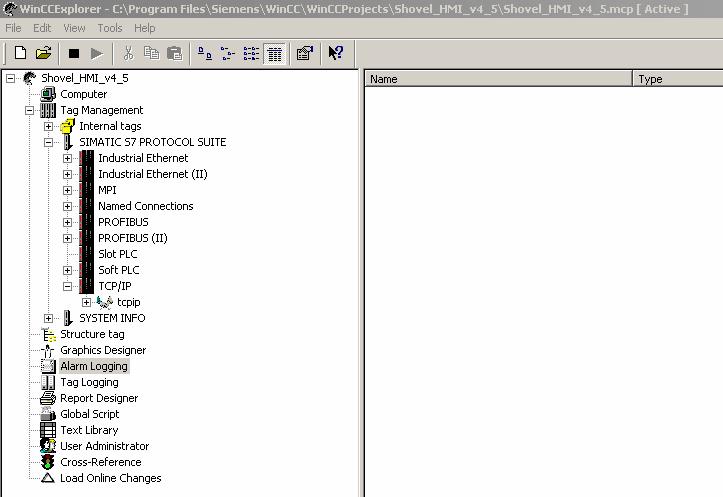This screenshot has height=497, width=723.
Task: Select the User Administrator label
Action: [x=105, y=446]
